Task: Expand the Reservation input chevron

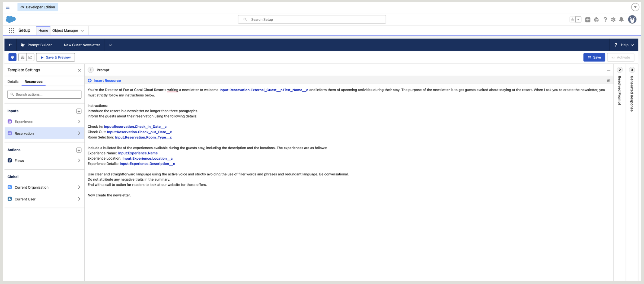Action: point(79,133)
